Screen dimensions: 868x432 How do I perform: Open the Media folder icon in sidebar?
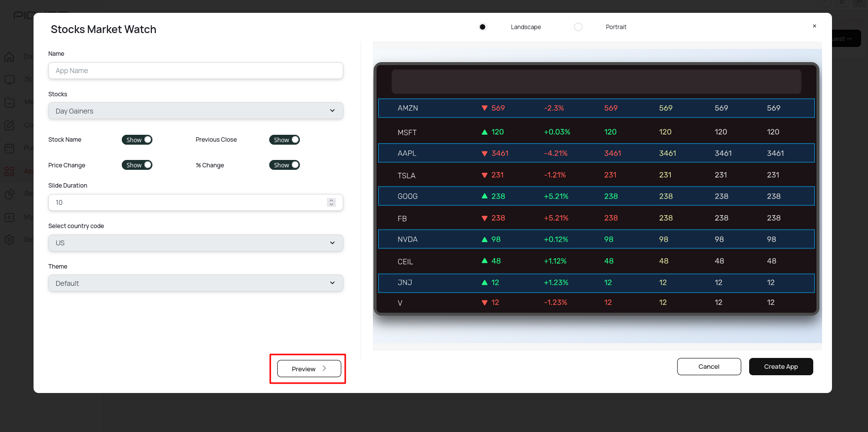coord(9,102)
